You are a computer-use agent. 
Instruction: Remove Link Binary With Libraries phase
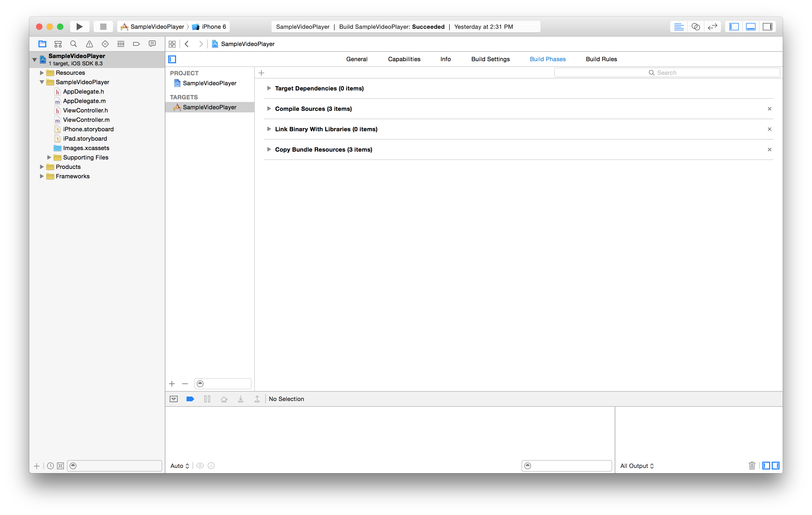point(769,129)
